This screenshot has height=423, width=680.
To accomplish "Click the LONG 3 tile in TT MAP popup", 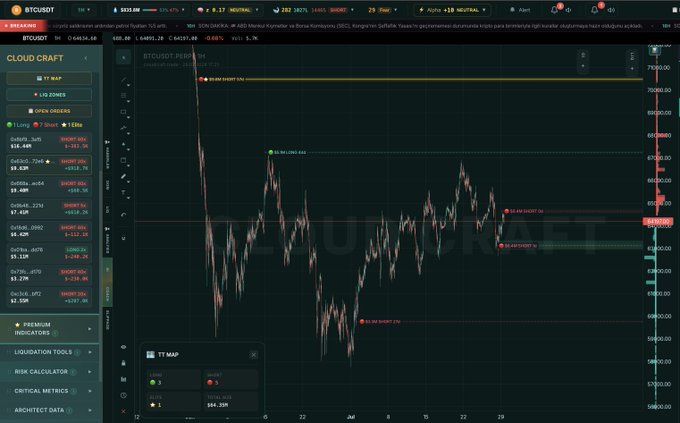I will 174,379.
